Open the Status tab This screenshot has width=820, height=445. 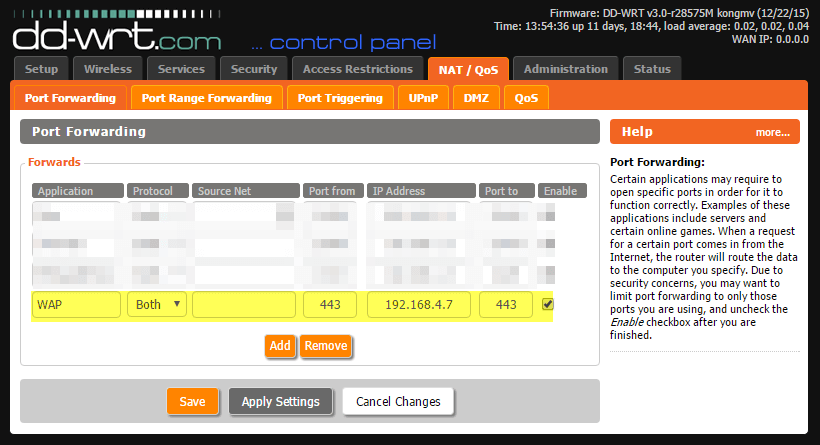point(652,69)
